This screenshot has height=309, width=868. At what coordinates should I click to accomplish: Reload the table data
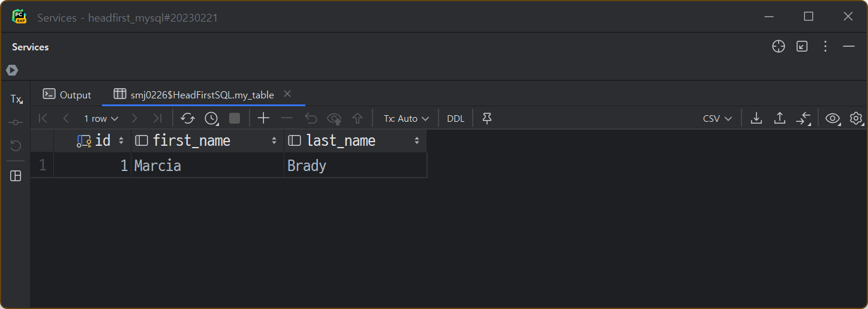tap(188, 118)
